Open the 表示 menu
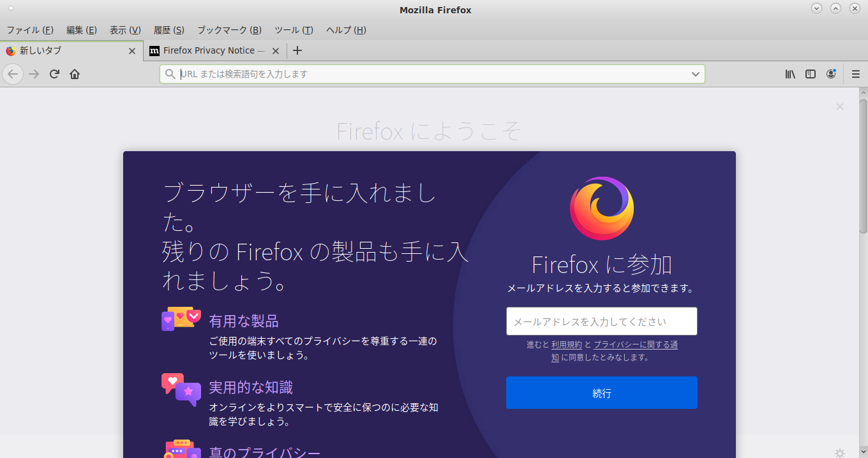This screenshot has width=868, height=458. point(125,30)
